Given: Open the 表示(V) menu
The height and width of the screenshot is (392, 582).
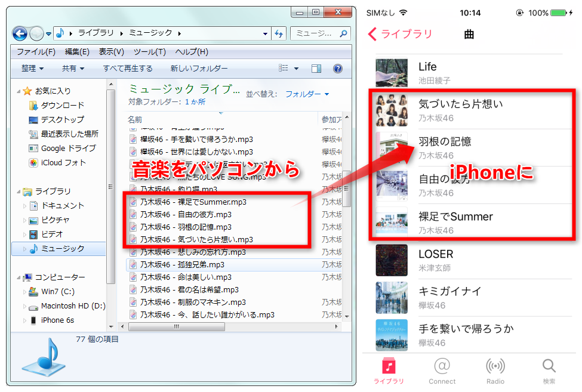Looking at the screenshot, I should coord(112,51).
